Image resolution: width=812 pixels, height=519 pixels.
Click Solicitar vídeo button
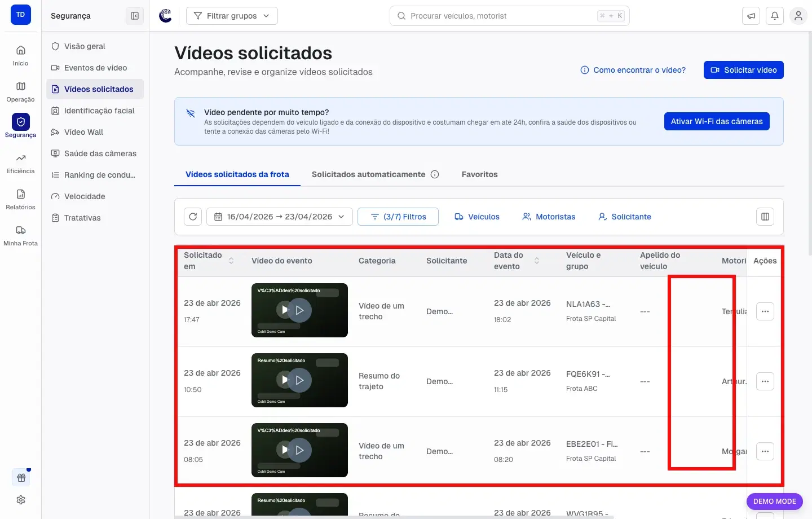click(744, 70)
